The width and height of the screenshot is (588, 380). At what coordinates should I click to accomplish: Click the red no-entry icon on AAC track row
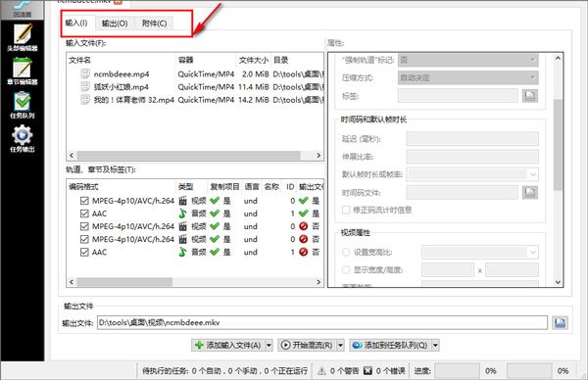tap(304, 252)
